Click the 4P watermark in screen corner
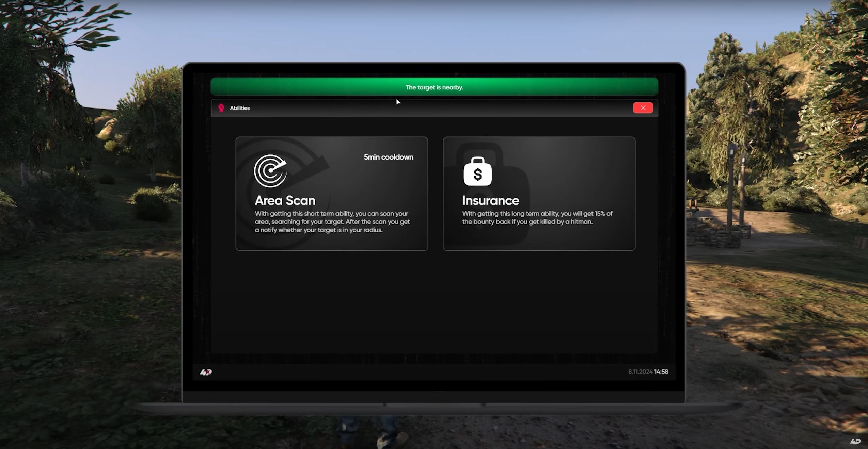This screenshot has width=868, height=449. tap(855, 441)
